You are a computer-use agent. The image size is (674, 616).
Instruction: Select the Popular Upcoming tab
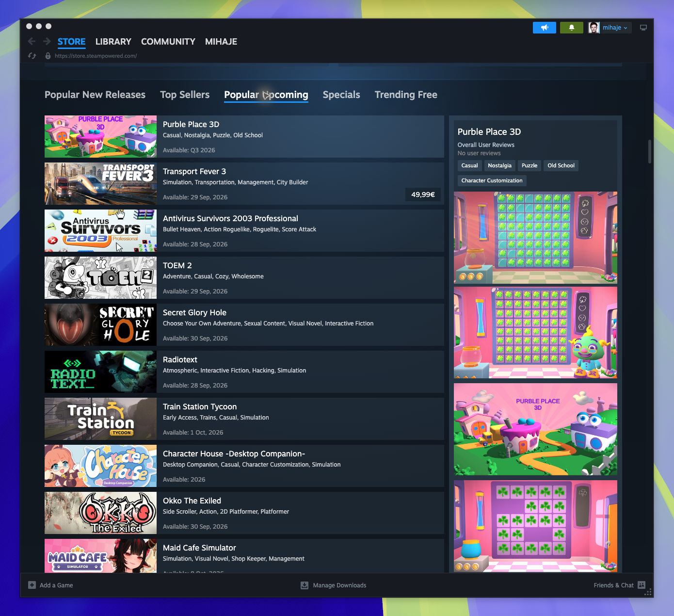[x=266, y=95]
